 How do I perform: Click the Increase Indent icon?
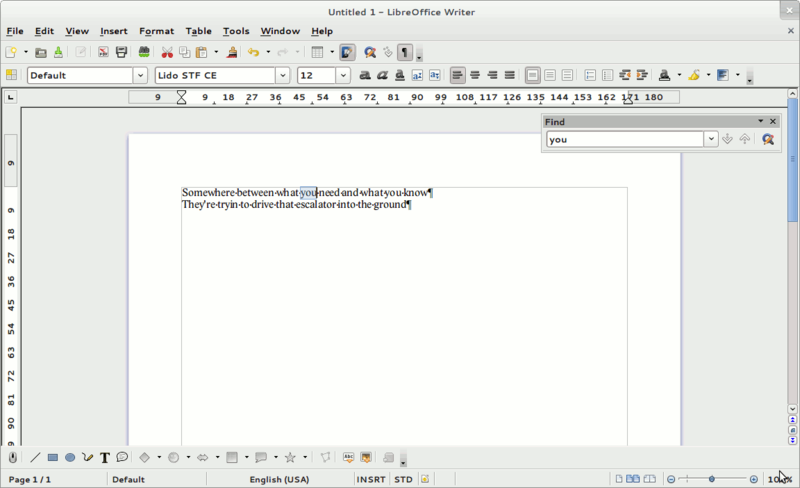point(642,76)
